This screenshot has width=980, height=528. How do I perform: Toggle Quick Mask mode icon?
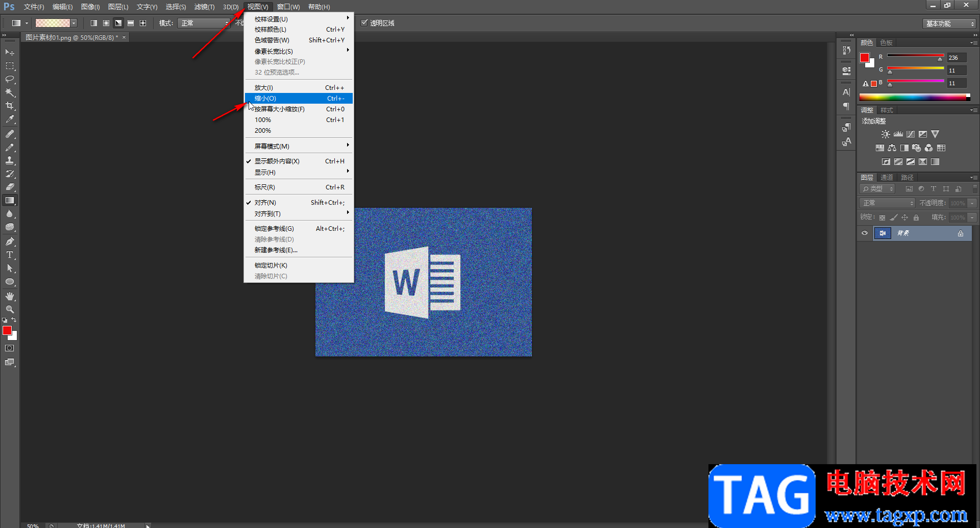click(10, 348)
